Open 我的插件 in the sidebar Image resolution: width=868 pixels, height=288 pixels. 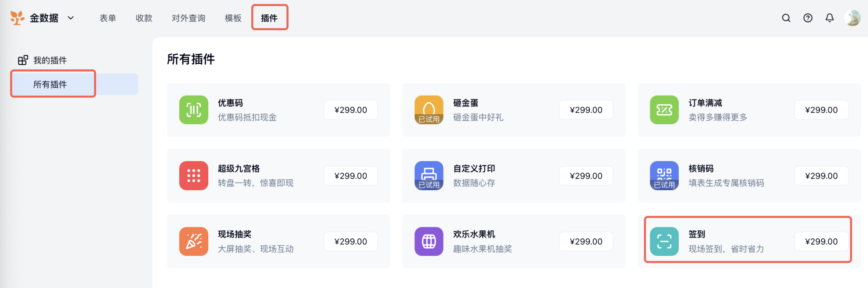(50, 60)
